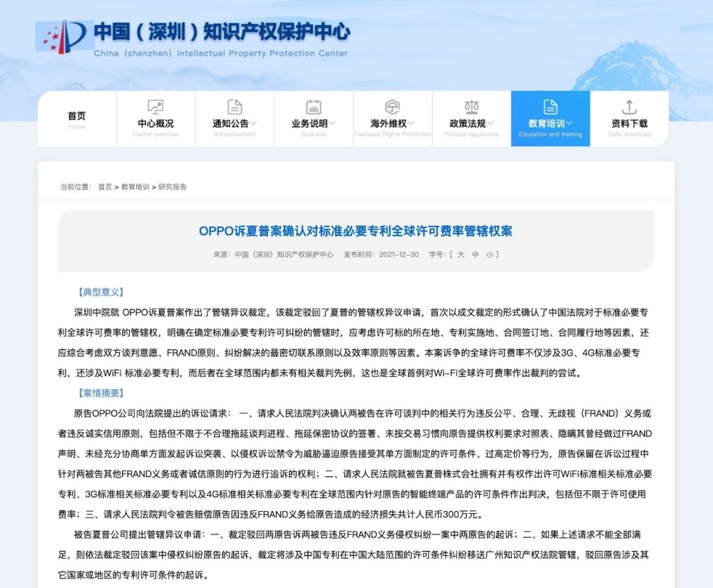Open the 通知公告 dropdown menu

point(252,123)
